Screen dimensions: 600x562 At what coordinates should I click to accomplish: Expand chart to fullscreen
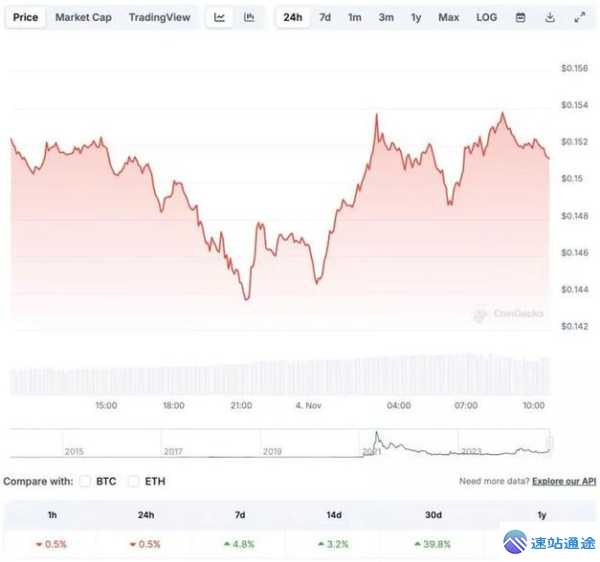click(x=579, y=17)
